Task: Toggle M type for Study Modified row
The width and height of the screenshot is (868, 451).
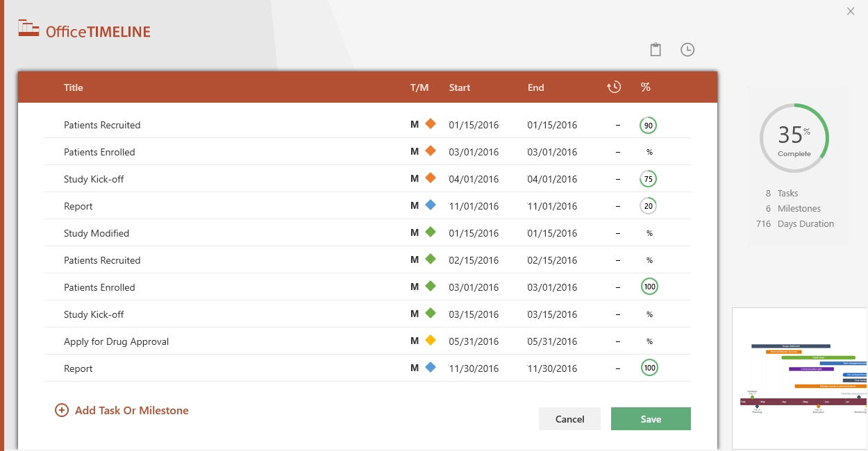Action: (x=415, y=232)
